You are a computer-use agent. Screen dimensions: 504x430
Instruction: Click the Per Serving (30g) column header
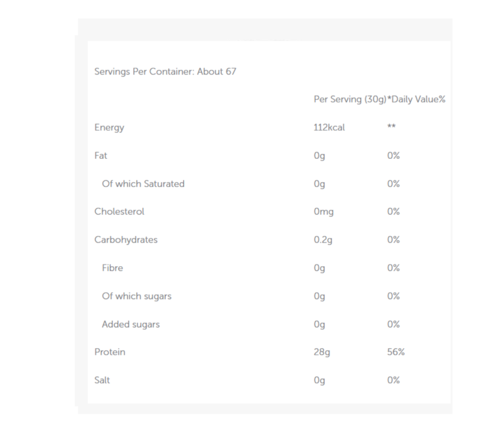tap(349, 99)
